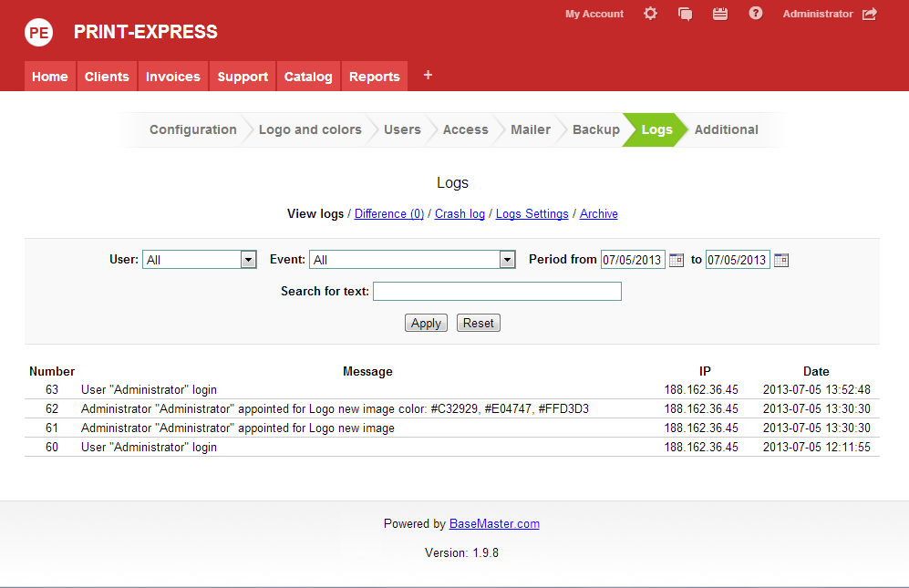Open Users settings section

[x=402, y=129]
